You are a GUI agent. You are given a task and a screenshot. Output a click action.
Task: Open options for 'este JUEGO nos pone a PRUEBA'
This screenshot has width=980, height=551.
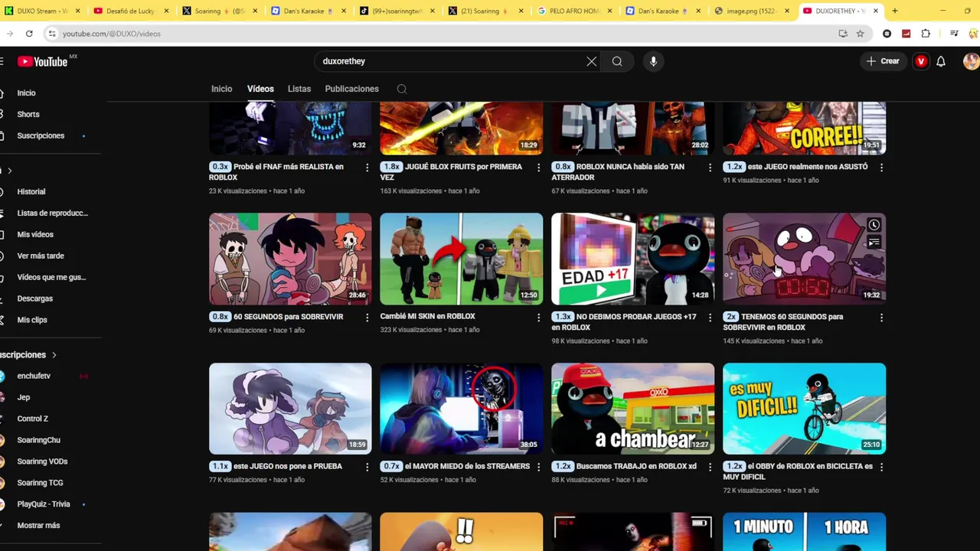pyautogui.click(x=367, y=466)
